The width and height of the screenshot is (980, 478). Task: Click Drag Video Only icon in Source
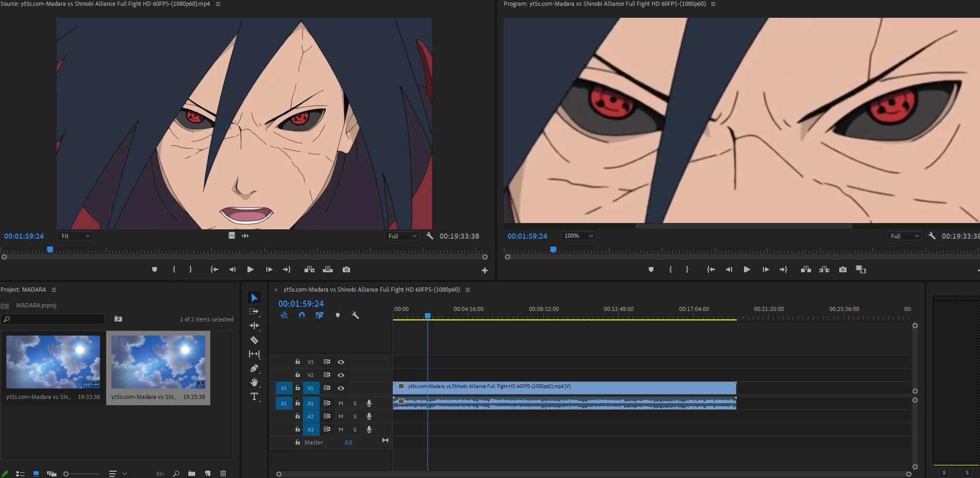[232, 236]
